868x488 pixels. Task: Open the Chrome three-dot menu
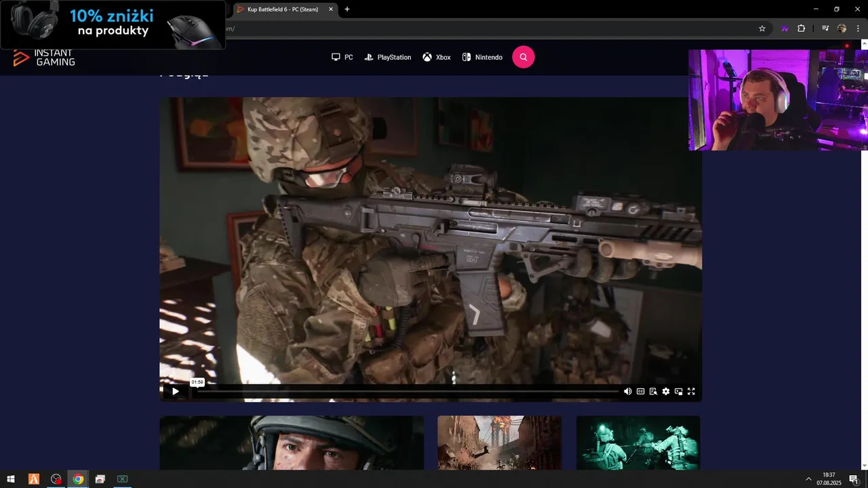(x=858, y=28)
